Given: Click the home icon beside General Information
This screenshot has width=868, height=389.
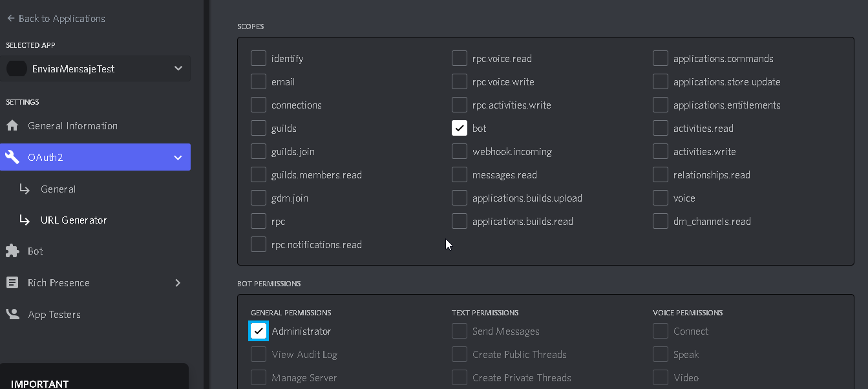Looking at the screenshot, I should pos(11,125).
